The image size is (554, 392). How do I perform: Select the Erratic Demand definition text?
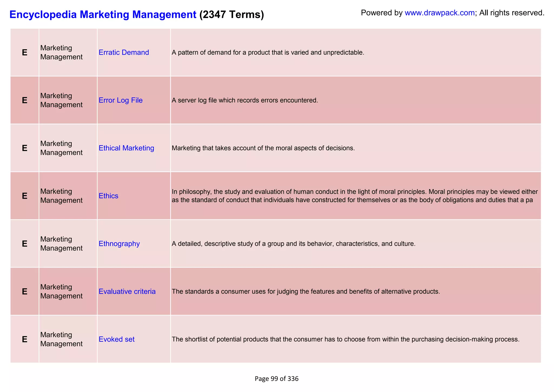[268, 52]
